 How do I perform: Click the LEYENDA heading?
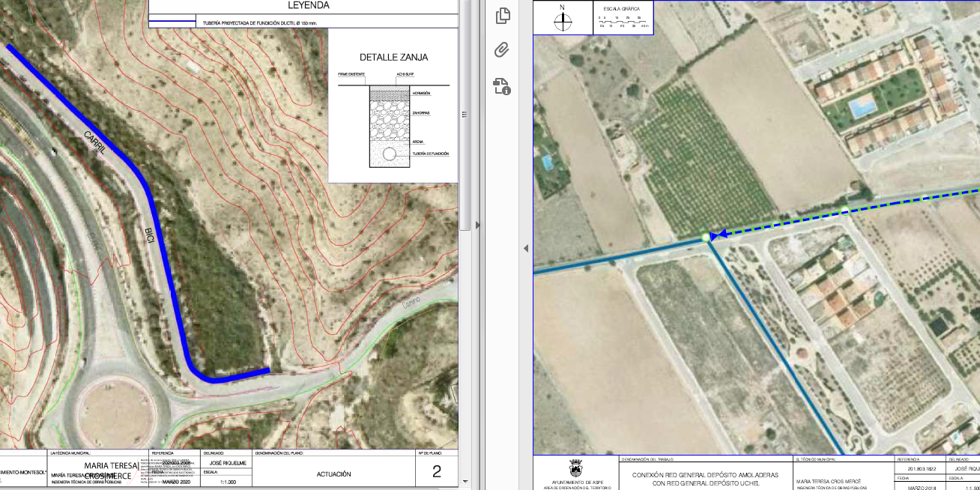point(308,6)
